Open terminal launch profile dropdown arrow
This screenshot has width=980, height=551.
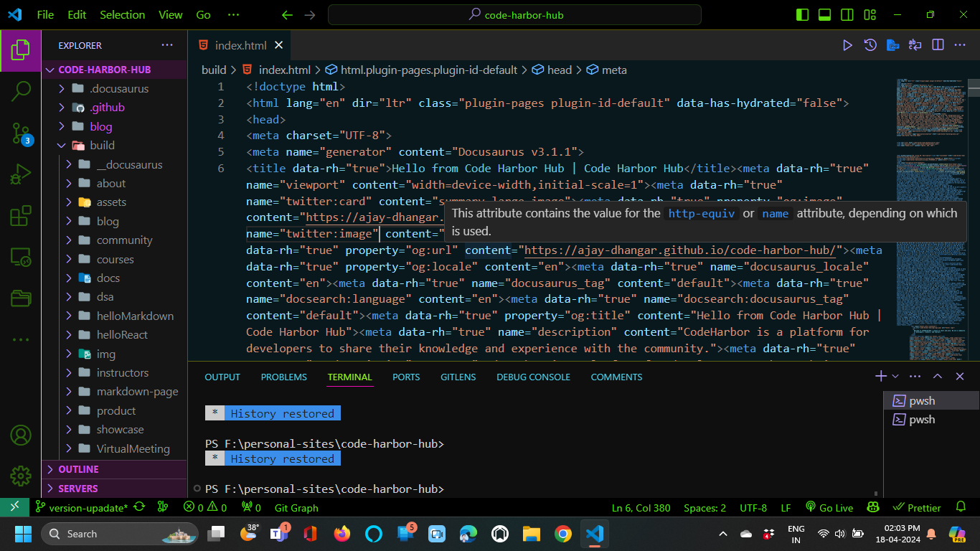pyautogui.click(x=895, y=376)
